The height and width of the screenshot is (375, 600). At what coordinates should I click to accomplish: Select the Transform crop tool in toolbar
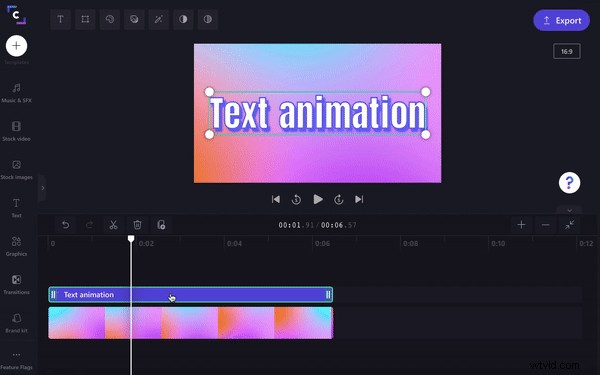click(x=85, y=19)
